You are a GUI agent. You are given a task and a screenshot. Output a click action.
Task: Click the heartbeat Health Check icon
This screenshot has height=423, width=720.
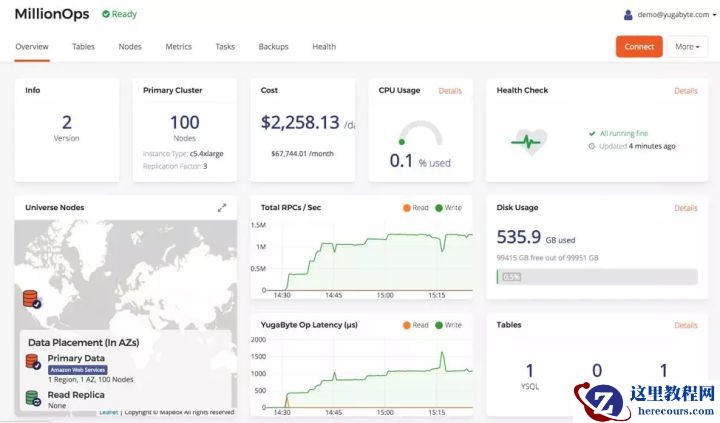[x=527, y=141]
